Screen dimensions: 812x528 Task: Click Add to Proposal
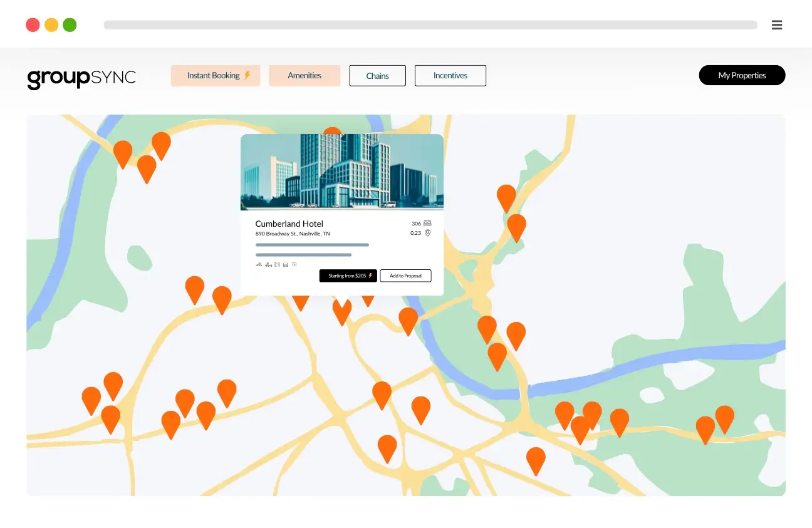(x=405, y=276)
